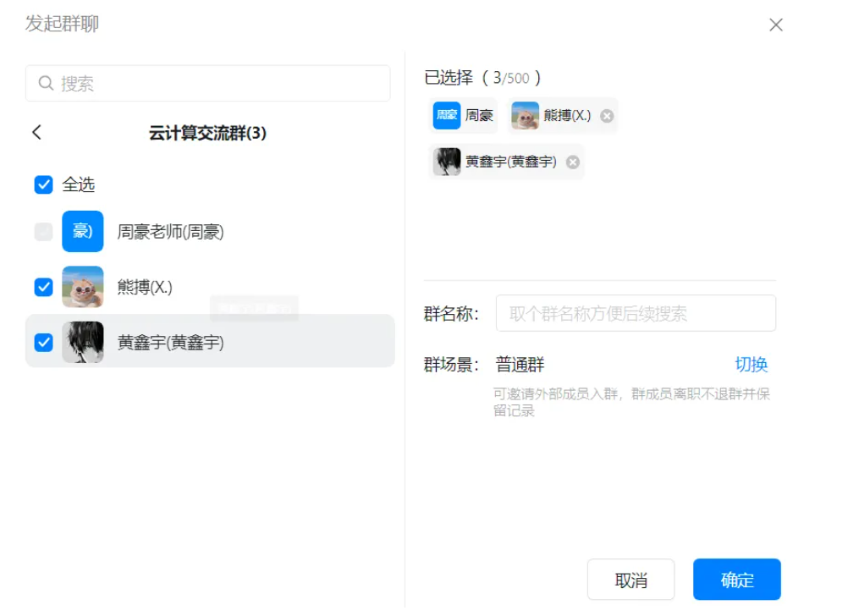
Task: Remove 黄鑫宇 from selected list
Action: 573,162
